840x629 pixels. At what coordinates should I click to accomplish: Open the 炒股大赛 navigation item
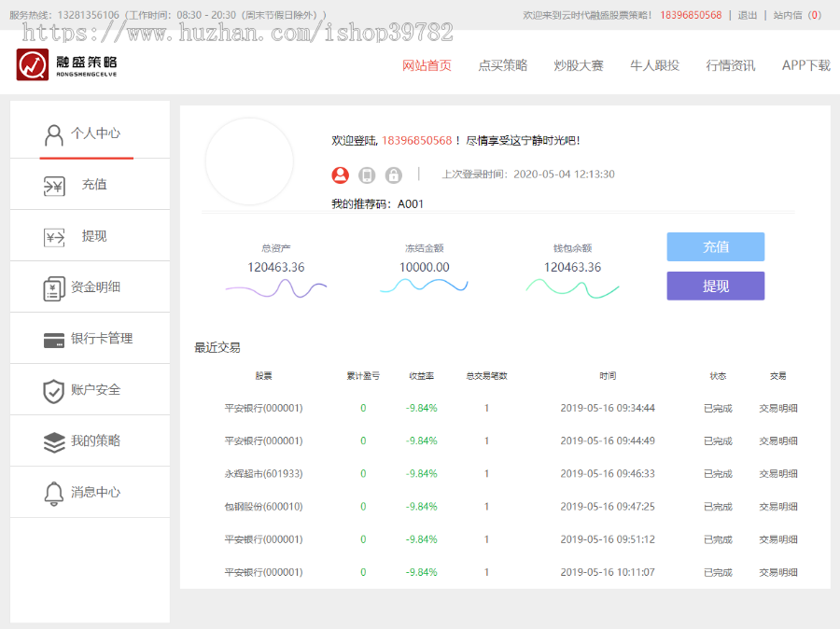(x=579, y=65)
